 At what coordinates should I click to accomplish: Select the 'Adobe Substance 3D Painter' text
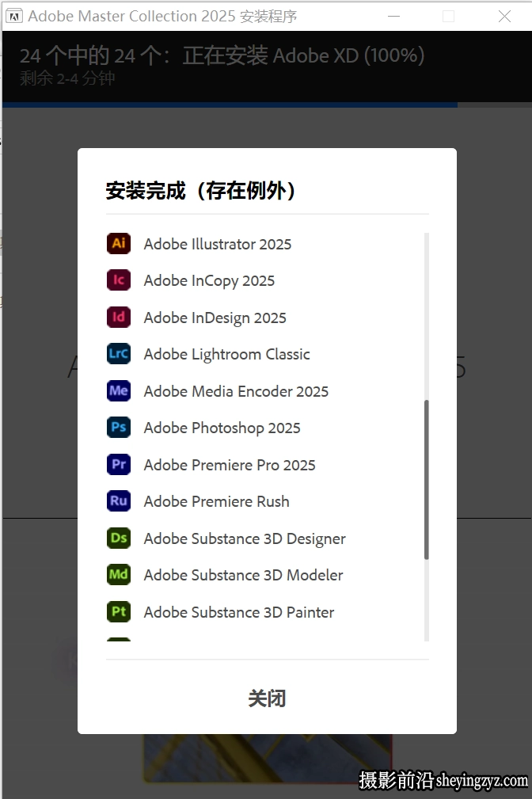point(239,612)
